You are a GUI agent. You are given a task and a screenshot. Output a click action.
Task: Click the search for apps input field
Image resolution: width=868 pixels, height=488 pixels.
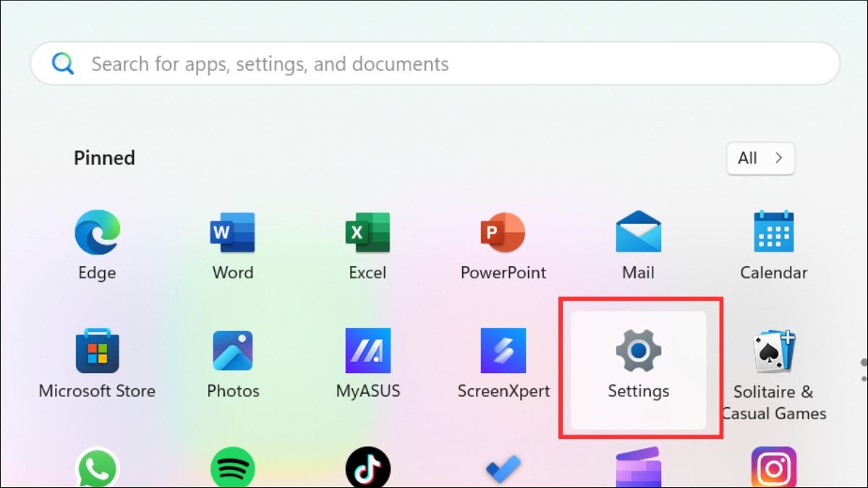point(435,64)
